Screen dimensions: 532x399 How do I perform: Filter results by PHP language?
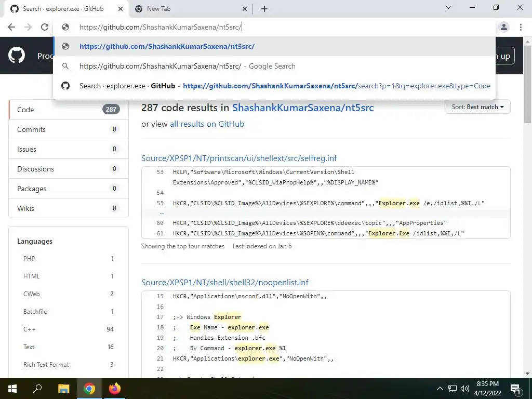(x=69, y=259)
